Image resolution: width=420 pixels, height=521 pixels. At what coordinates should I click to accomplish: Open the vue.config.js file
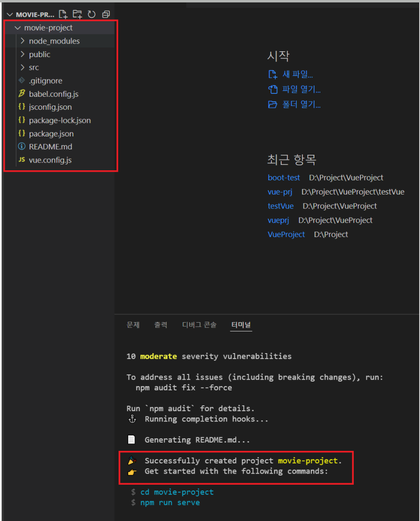point(50,160)
